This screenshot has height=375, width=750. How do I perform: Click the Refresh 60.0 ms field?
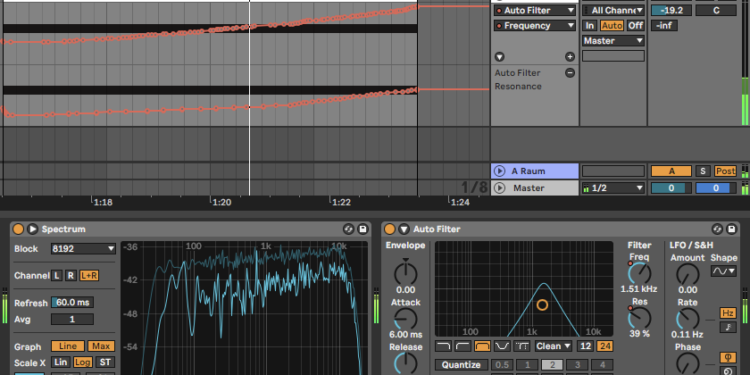(72, 302)
